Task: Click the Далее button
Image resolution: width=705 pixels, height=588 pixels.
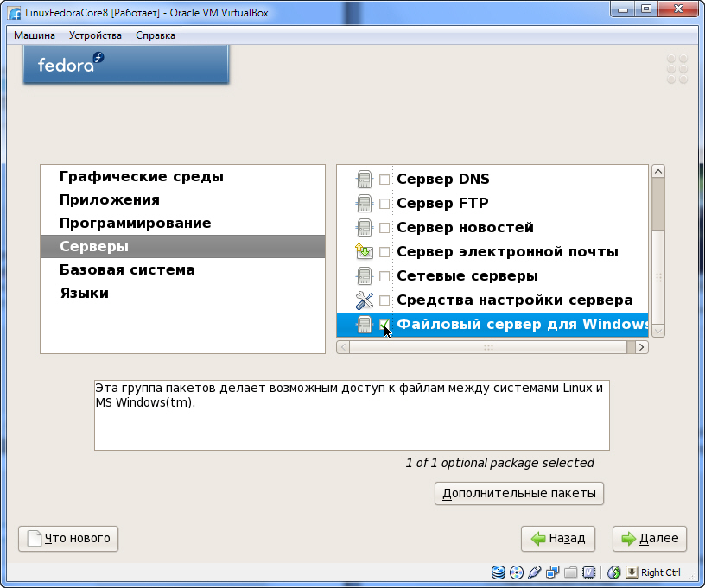Action: (x=650, y=538)
